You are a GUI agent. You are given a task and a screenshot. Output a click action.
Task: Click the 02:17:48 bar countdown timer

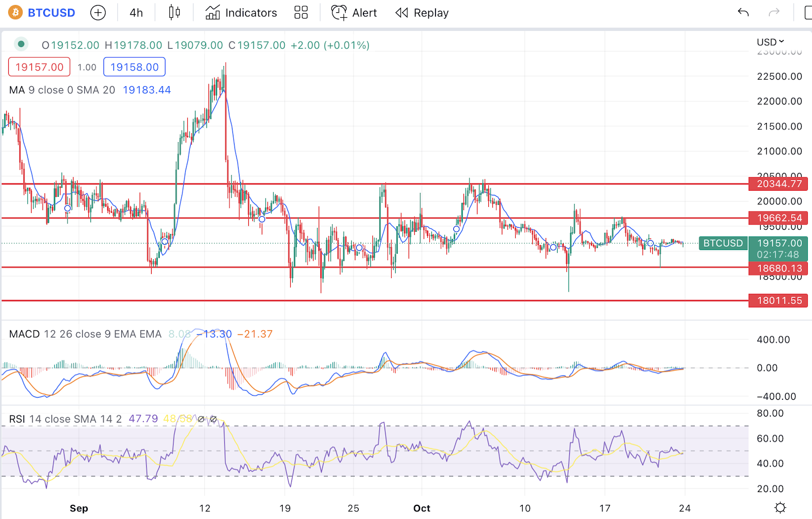(778, 255)
